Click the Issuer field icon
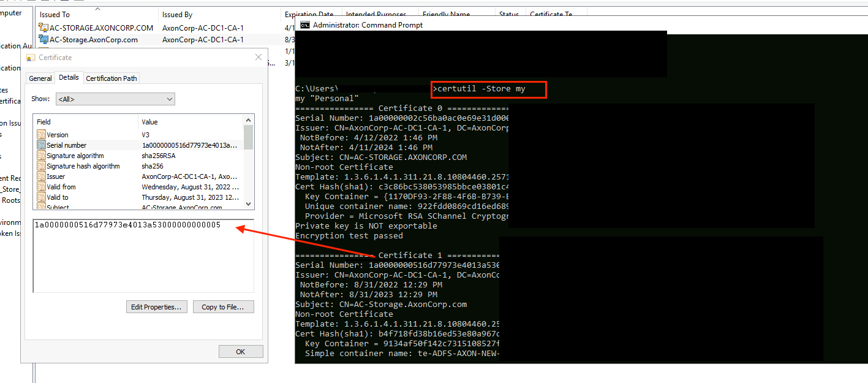This screenshot has height=383, width=868. coord(40,176)
